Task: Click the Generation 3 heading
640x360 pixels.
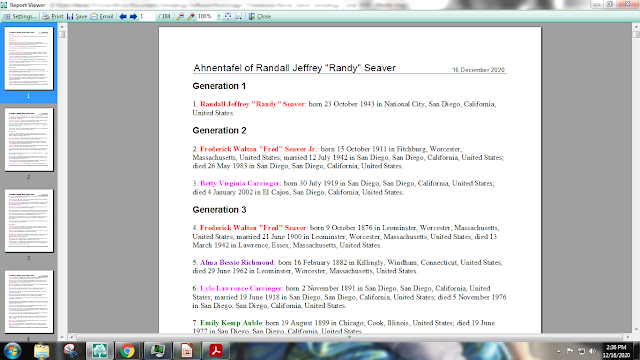Action: 219,210
